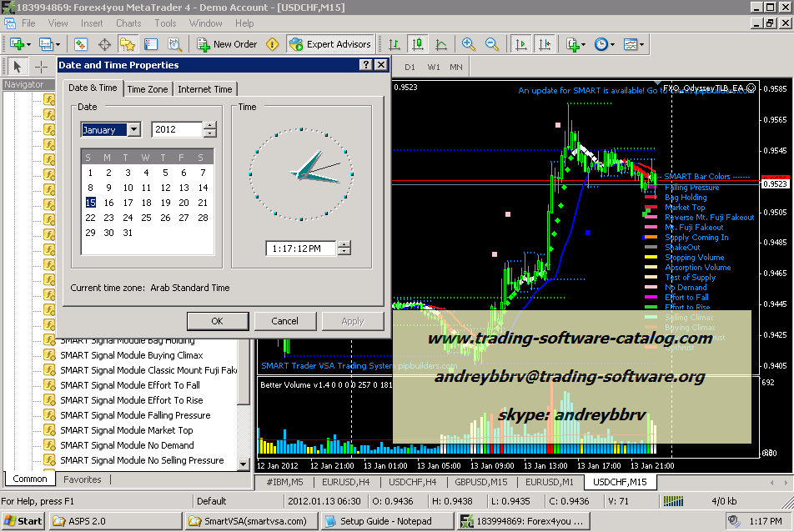
Task: Open the month dropdown showing January
Action: [133, 130]
